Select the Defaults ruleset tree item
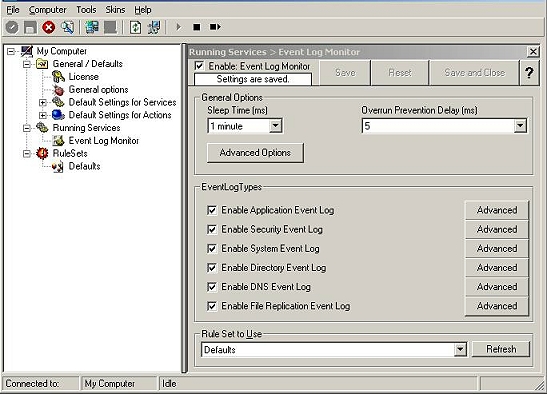Image resolution: width=547 pixels, height=394 pixels. 84,166
